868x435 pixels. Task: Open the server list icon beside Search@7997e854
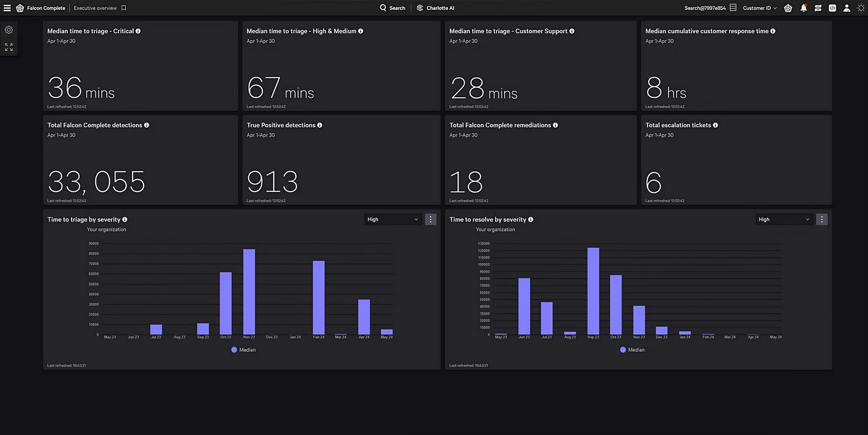click(733, 8)
